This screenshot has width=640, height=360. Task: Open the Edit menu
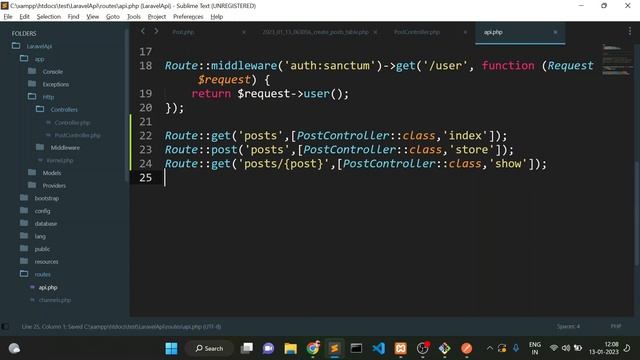pos(24,17)
